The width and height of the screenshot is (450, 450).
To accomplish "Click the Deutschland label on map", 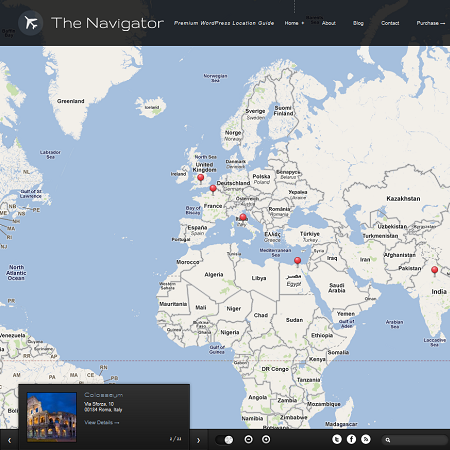I will click(233, 183).
